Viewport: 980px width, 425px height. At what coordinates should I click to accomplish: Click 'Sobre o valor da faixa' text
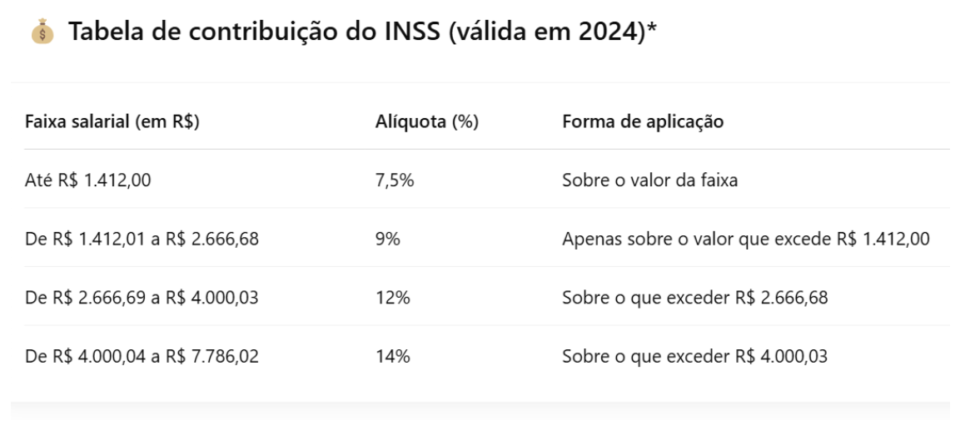[x=650, y=180]
